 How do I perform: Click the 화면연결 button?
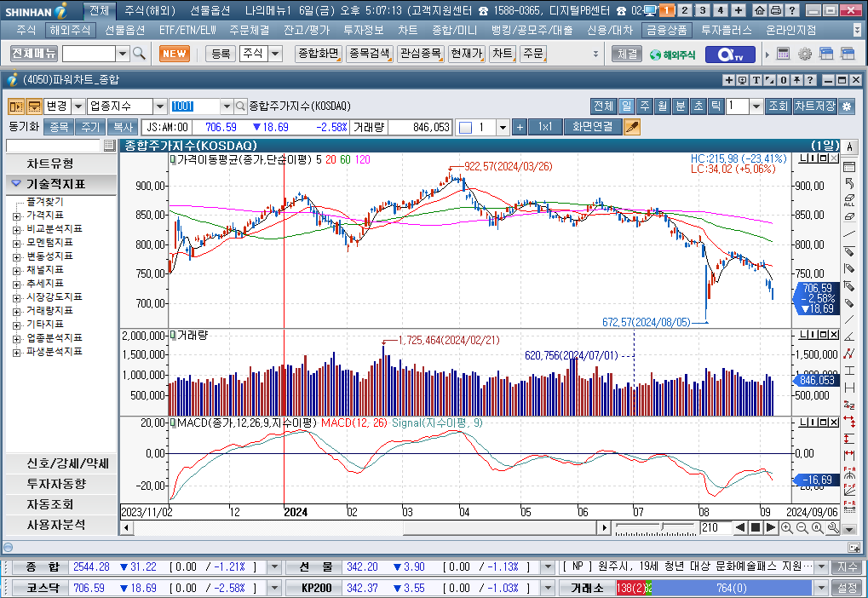click(592, 128)
